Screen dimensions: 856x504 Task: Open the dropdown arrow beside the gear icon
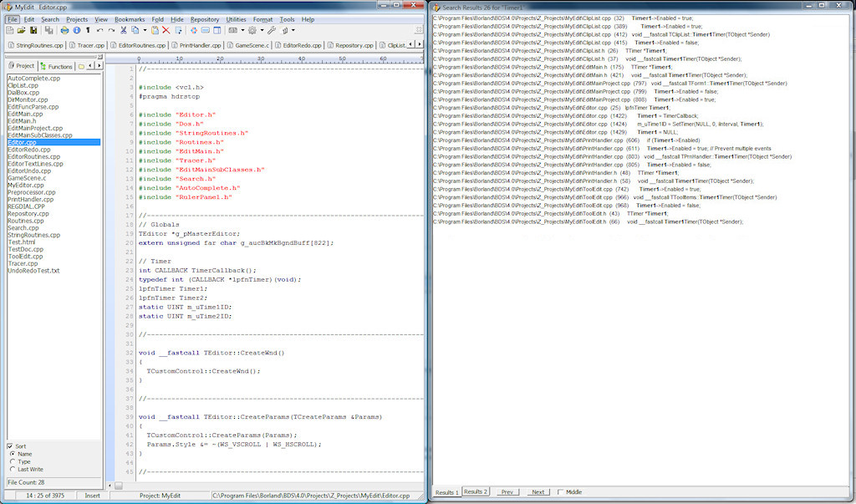coord(262,31)
